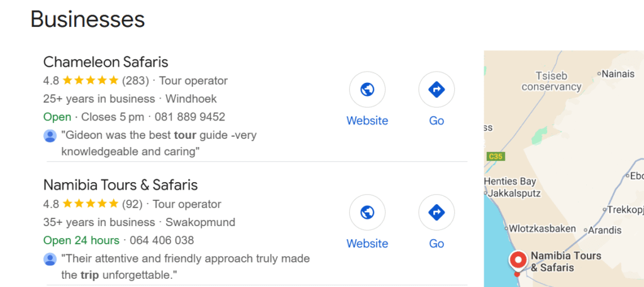Click reviewer avatar beside attentive approach review
Viewport: 644px width, 287px height.
click(50, 259)
